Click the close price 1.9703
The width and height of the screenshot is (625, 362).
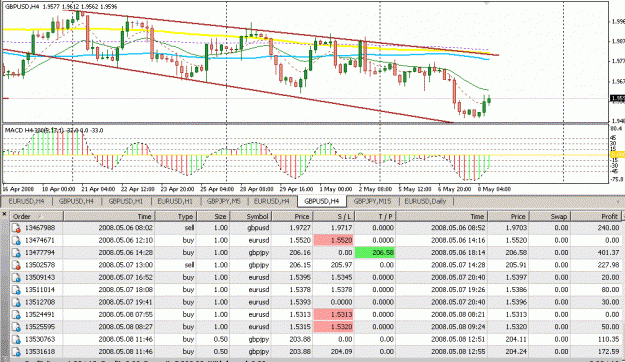517,228
